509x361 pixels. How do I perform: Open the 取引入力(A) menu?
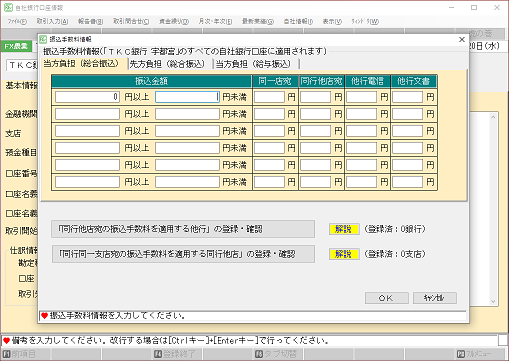pyautogui.click(x=52, y=21)
